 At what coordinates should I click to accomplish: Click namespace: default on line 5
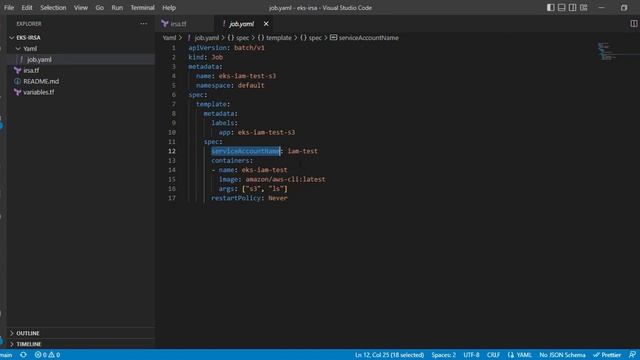(230, 85)
